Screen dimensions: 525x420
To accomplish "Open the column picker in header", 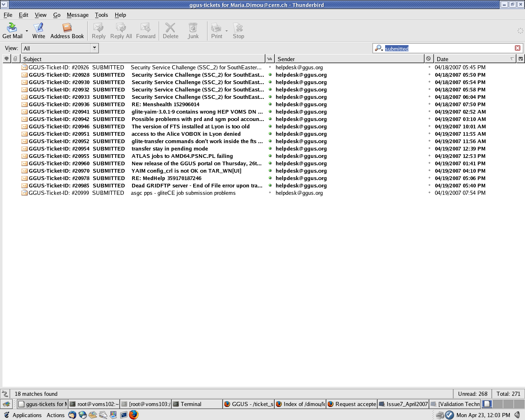I will (x=520, y=59).
